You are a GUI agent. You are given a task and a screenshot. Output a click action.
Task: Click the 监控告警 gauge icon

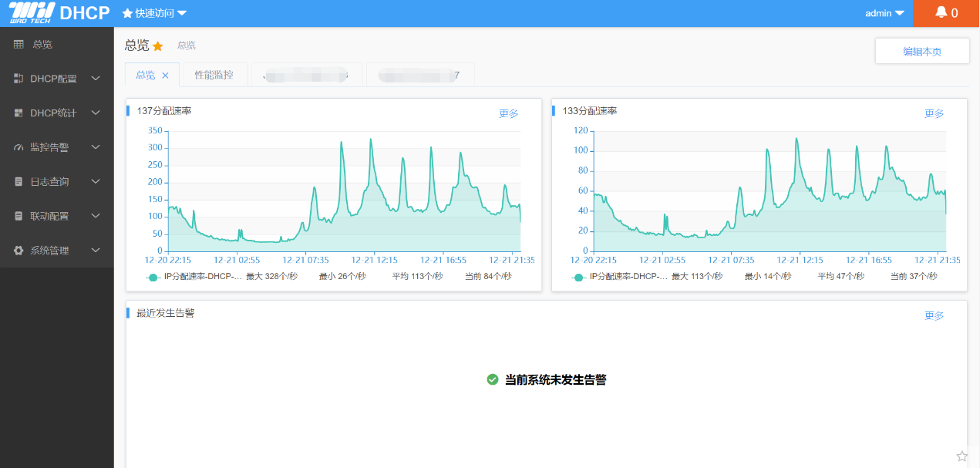pos(19,147)
